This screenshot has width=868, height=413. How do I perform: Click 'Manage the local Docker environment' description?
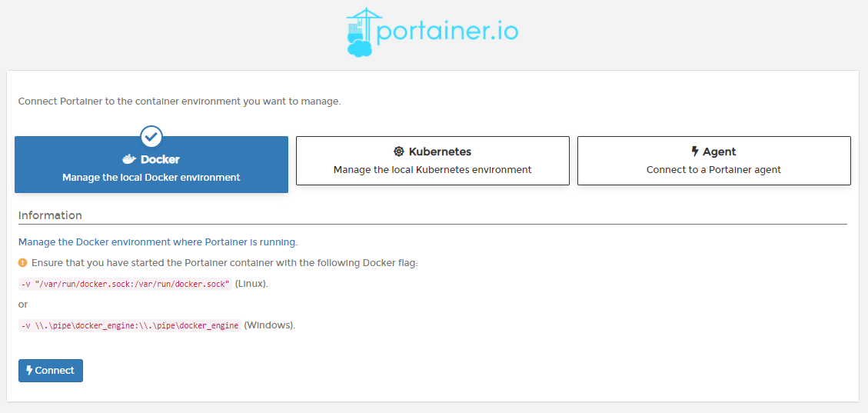click(x=151, y=177)
